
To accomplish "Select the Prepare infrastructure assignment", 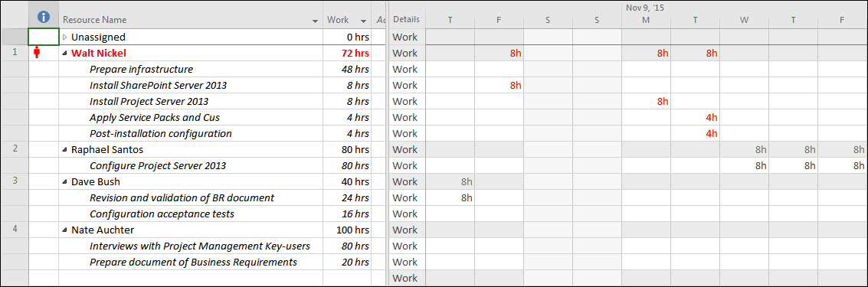I will [141, 69].
